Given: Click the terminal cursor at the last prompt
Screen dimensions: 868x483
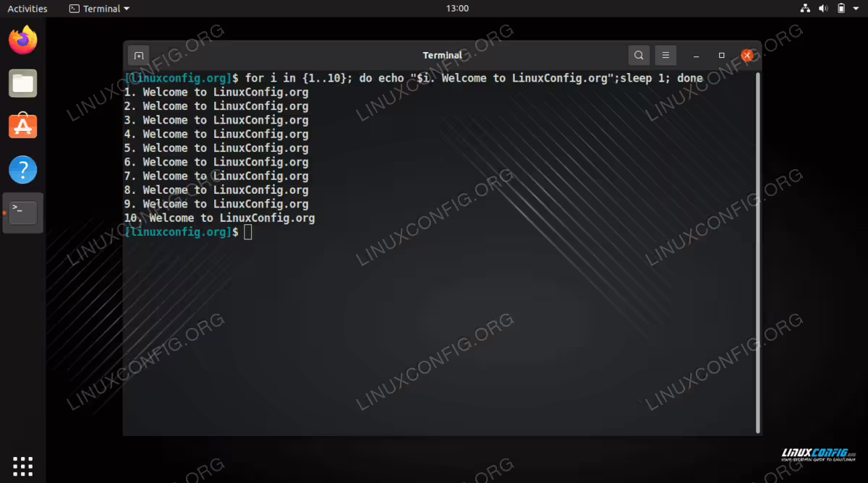Looking at the screenshot, I should tap(248, 232).
